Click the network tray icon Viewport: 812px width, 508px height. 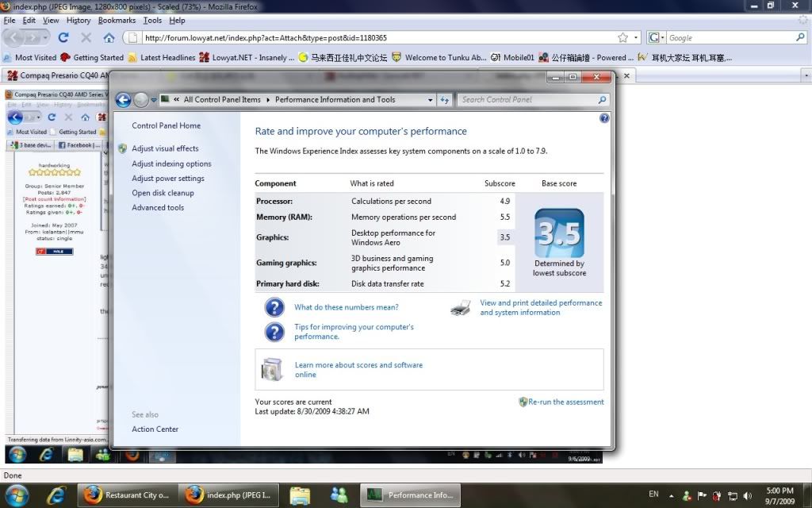732,495
